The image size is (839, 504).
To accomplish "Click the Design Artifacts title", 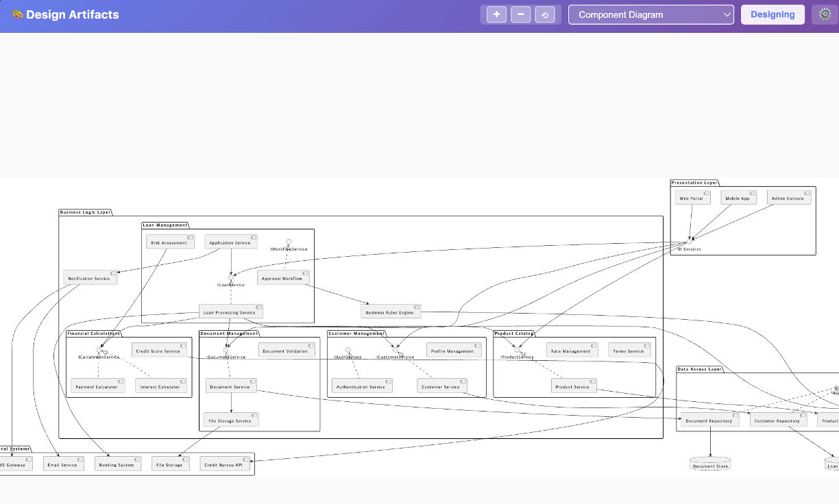I will click(x=72, y=14).
